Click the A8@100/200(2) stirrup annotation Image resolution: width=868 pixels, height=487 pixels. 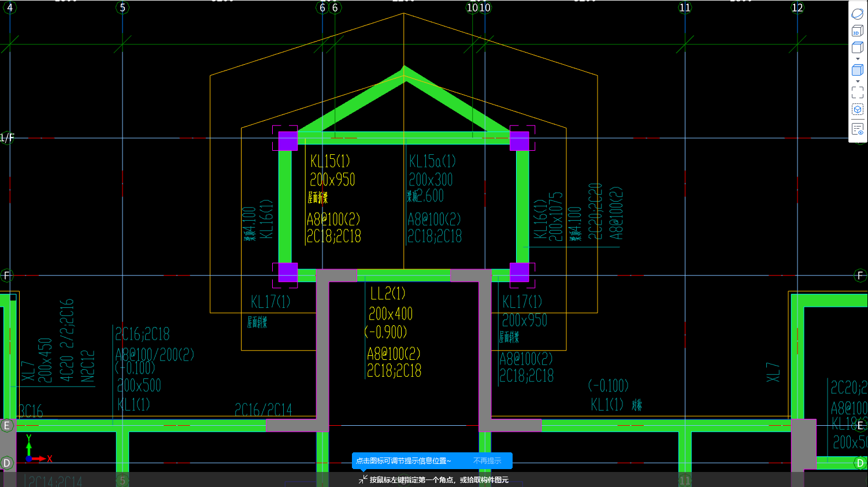[154, 355]
